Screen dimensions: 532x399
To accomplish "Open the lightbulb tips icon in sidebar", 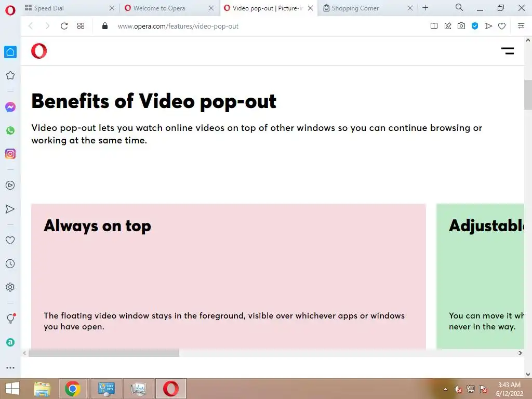I will pyautogui.click(x=10, y=318).
